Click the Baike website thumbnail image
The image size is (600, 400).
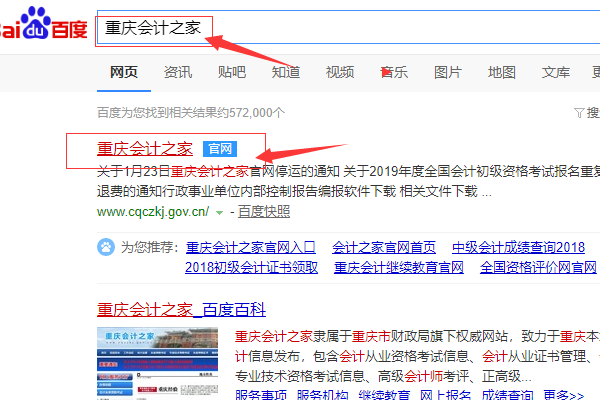pyautogui.click(x=157, y=363)
